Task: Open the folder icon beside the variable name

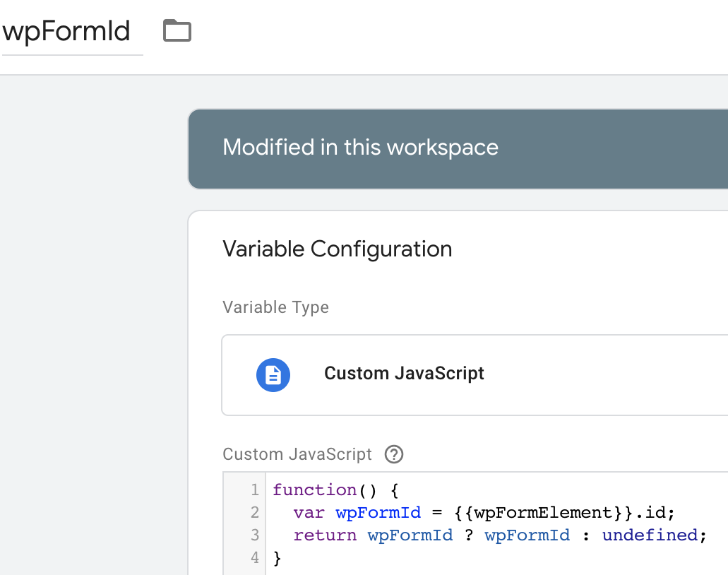Action: [x=177, y=31]
